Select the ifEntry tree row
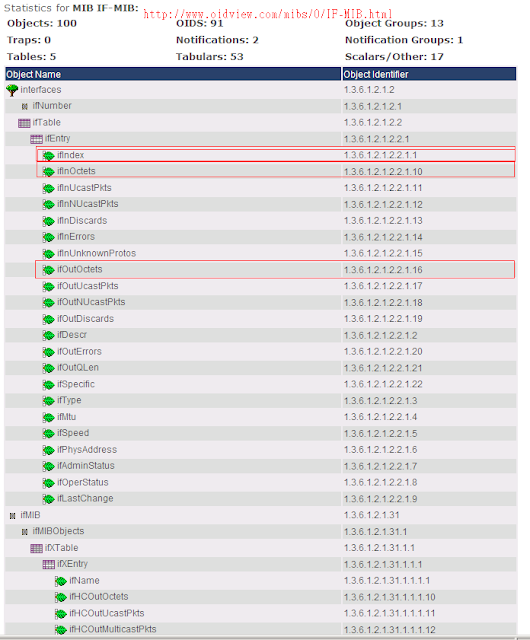The width and height of the screenshot is (530, 640). pyautogui.click(x=261, y=139)
